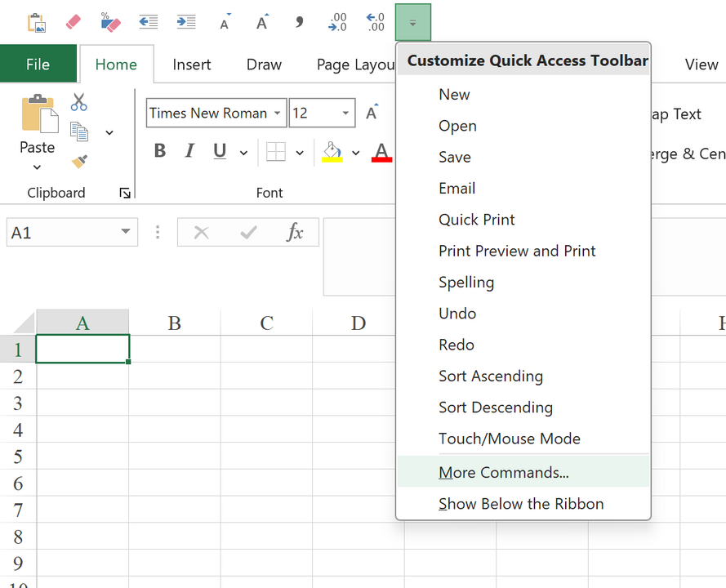Click the Insert Function fx icon
Image resolution: width=726 pixels, height=588 pixels.
[x=295, y=233]
